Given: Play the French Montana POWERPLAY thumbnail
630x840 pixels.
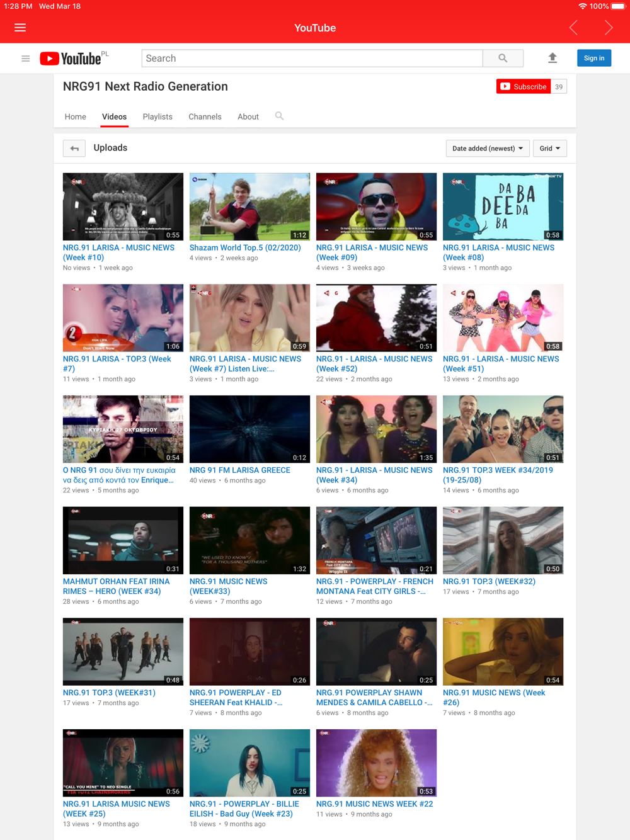Looking at the screenshot, I should (376, 541).
